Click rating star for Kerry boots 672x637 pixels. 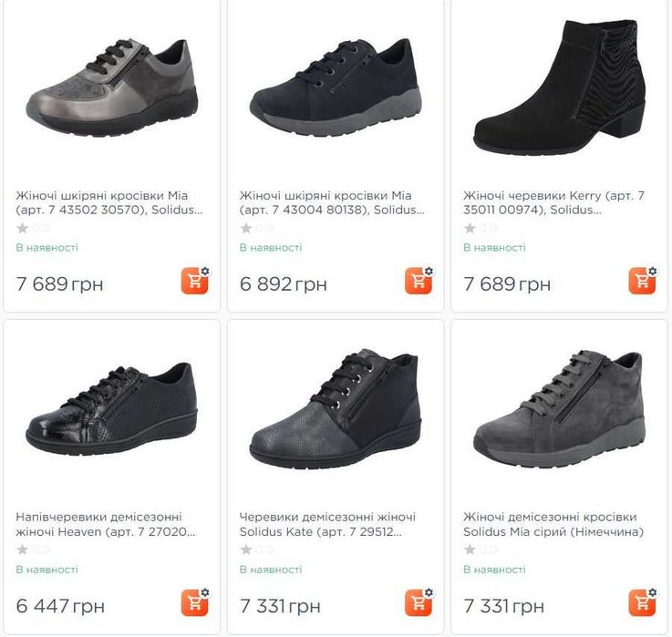(x=470, y=228)
